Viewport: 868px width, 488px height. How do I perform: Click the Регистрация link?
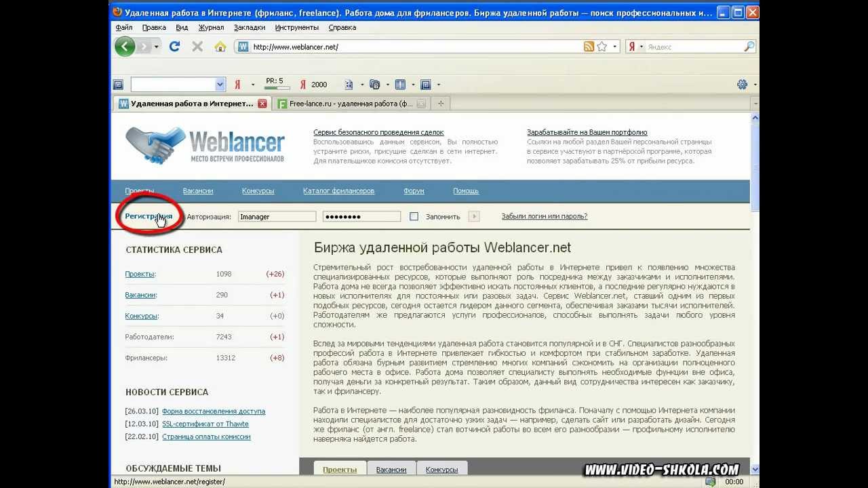pos(149,216)
